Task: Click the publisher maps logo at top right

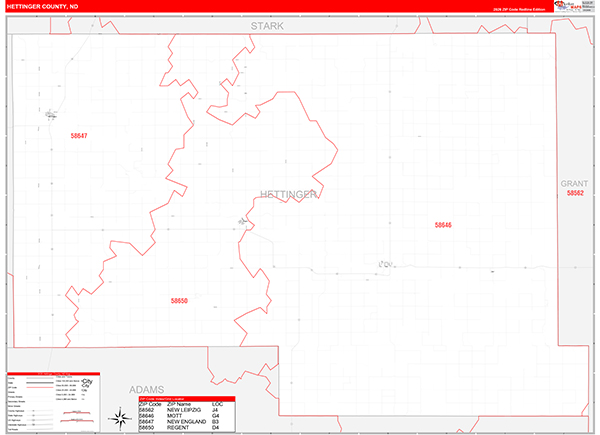Action: (x=574, y=7)
